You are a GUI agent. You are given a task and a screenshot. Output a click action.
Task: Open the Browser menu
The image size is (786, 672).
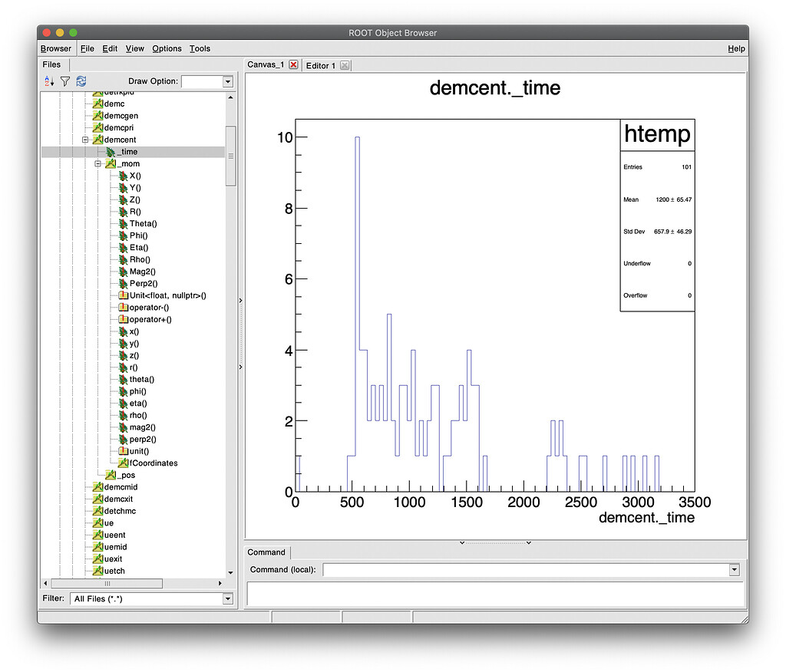(55, 48)
